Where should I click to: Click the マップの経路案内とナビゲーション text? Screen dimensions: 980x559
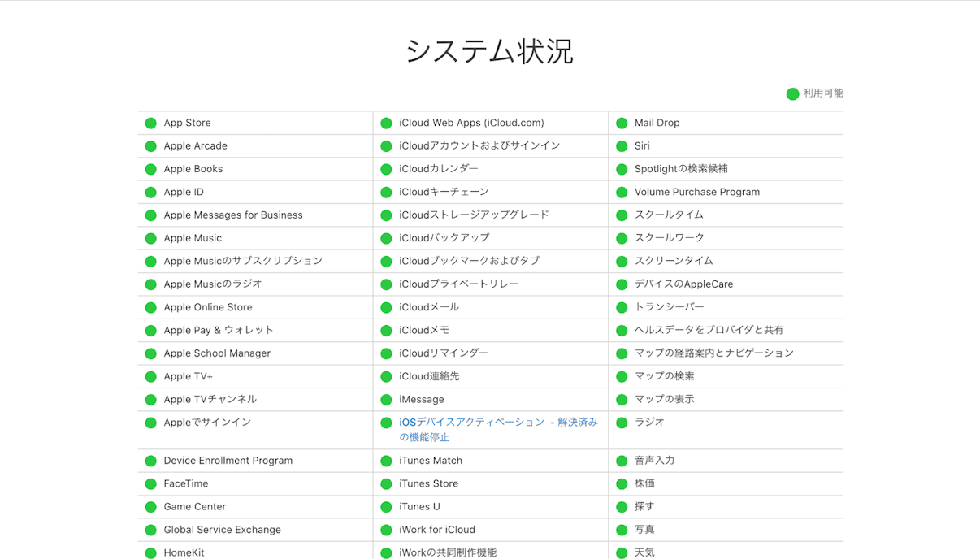(x=714, y=353)
